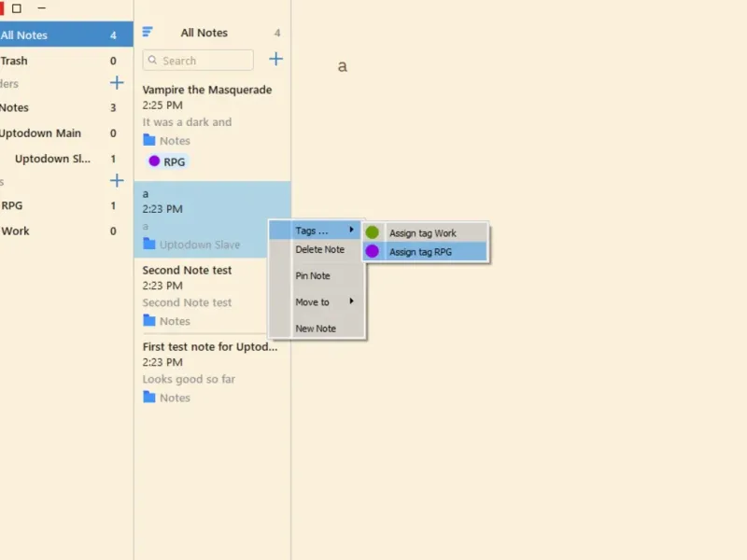
Task: Filter by RPG tag in sidebar
Action: coord(66,205)
